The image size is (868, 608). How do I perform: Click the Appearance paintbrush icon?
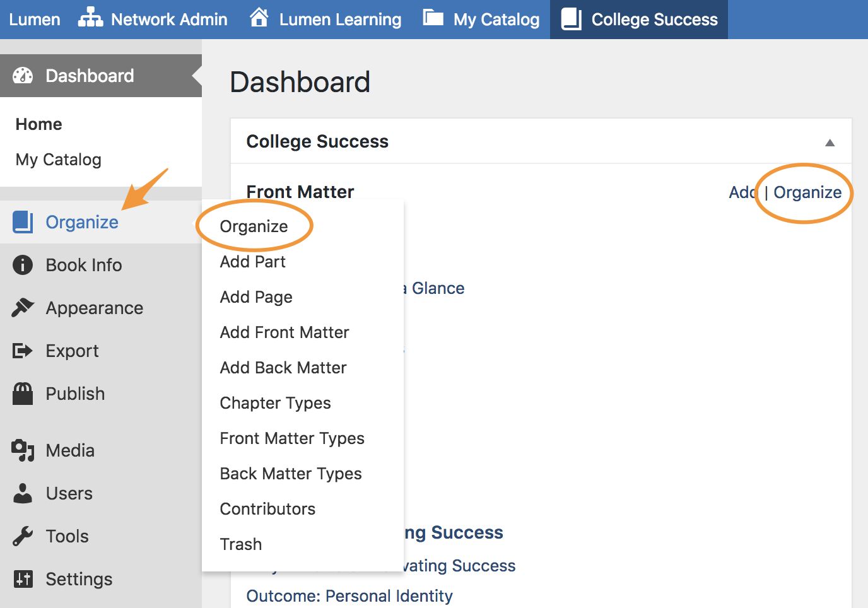[23, 308]
